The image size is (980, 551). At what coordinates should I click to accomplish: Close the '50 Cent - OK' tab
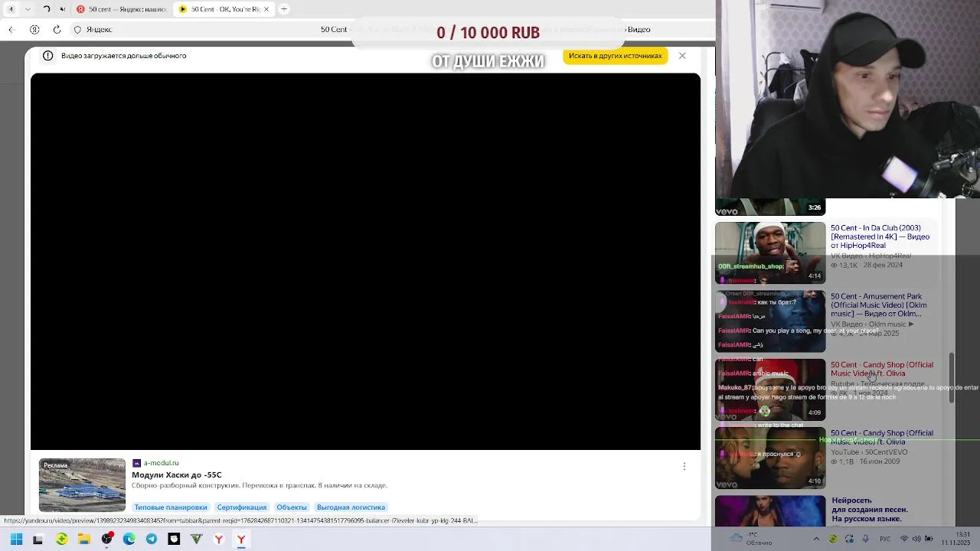(266, 9)
